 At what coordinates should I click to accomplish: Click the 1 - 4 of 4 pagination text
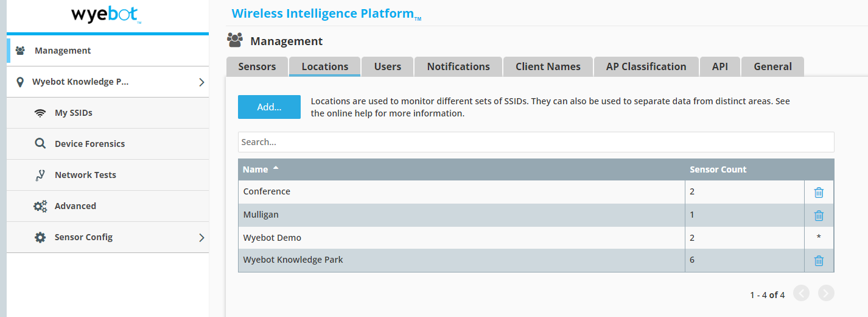click(x=767, y=295)
